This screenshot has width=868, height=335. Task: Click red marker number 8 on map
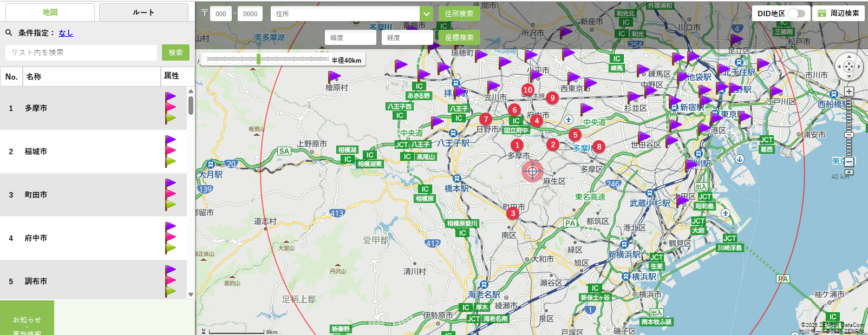point(599,147)
